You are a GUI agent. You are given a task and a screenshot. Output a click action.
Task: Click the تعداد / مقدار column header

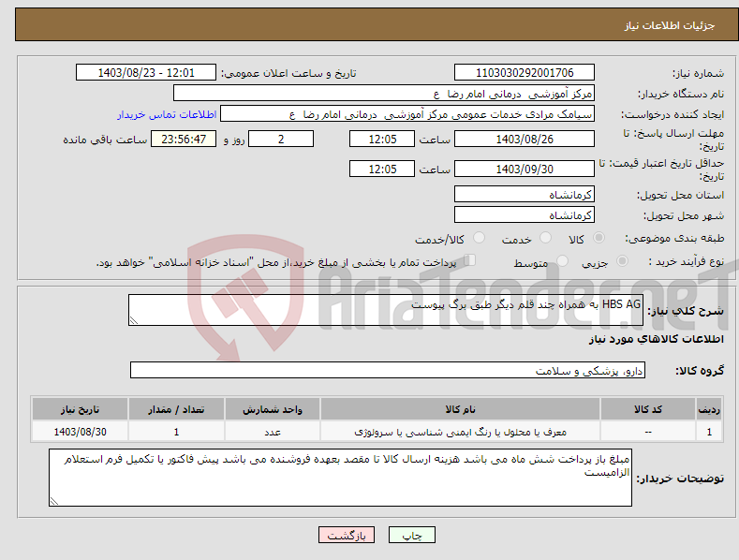coord(176,409)
